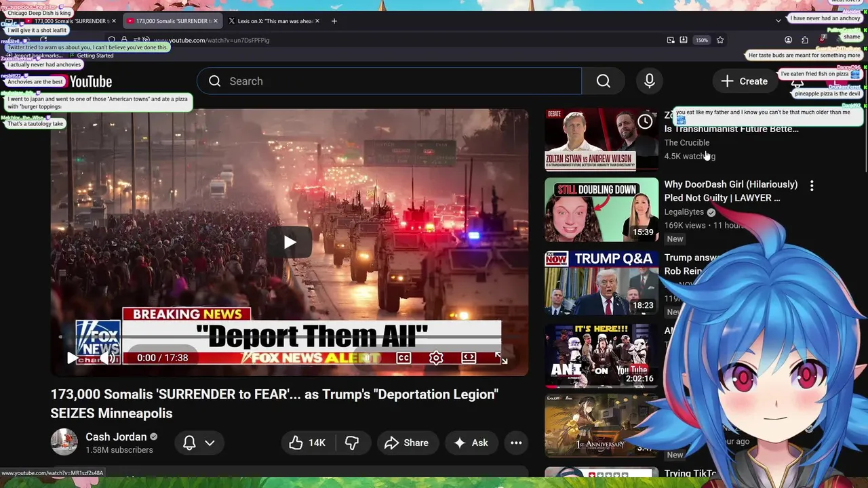Click the notification bell next to Cash Jordan
868x488 pixels.
point(189,443)
